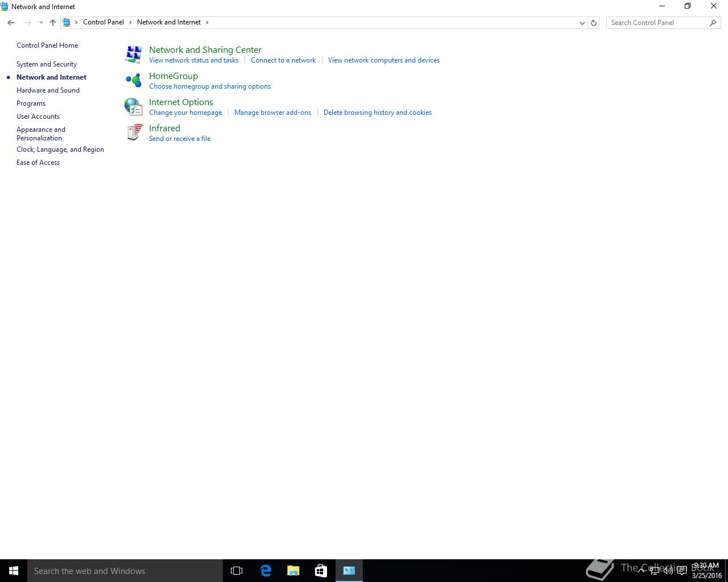This screenshot has width=728, height=582.
Task: Click the Control Panel taskbar button
Action: [349, 571]
